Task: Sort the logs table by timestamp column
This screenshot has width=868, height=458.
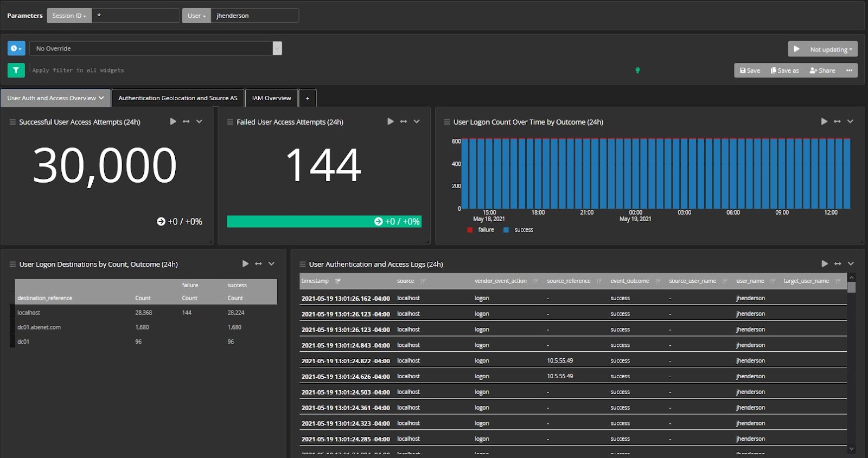Action: (x=315, y=281)
